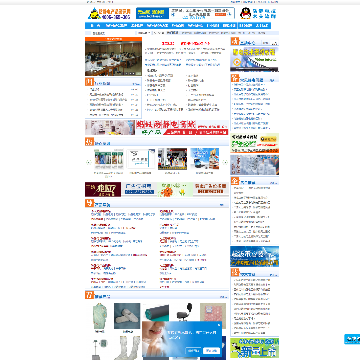Open more link in the product photos header
This screenshot has width=360, height=360.
point(223,297)
